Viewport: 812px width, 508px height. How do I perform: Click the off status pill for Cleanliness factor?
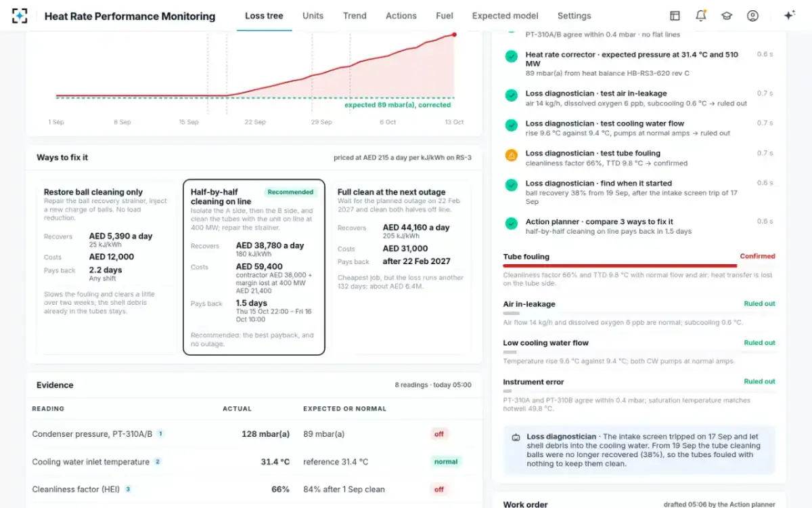[x=439, y=489]
